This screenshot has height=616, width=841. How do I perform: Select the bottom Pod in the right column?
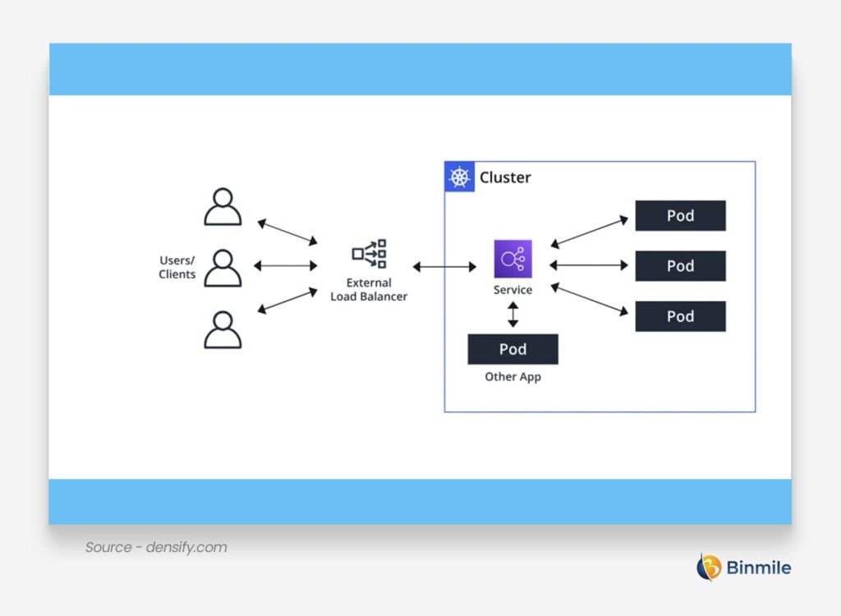tap(680, 316)
